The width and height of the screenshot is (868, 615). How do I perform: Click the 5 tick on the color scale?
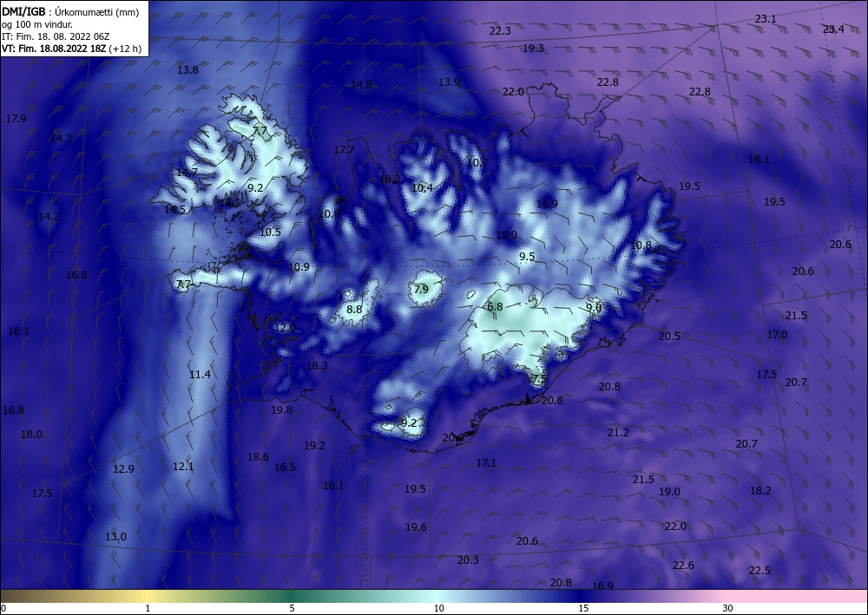292,608
